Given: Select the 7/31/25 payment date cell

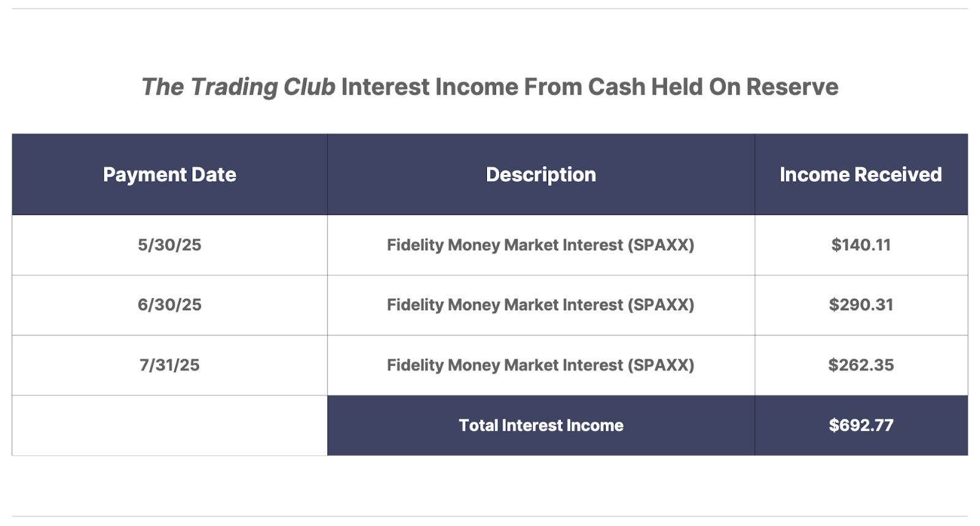Looking at the screenshot, I should [x=170, y=365].
